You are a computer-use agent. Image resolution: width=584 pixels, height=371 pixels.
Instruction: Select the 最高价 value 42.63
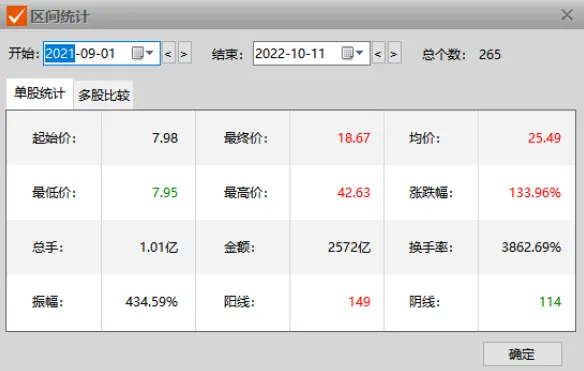tap(353, 193)
